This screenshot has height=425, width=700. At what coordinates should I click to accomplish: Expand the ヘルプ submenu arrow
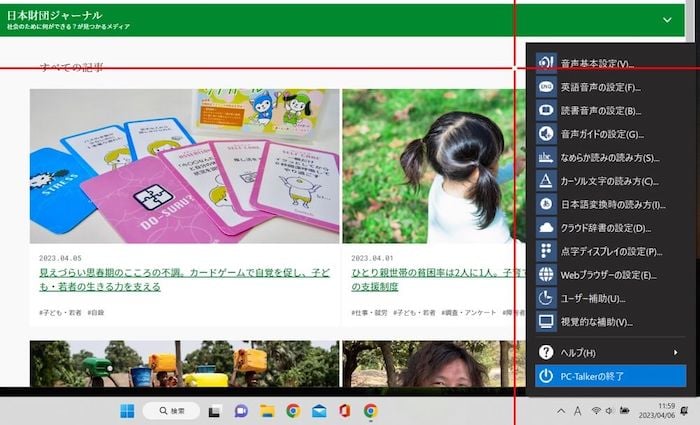(676, 352)
